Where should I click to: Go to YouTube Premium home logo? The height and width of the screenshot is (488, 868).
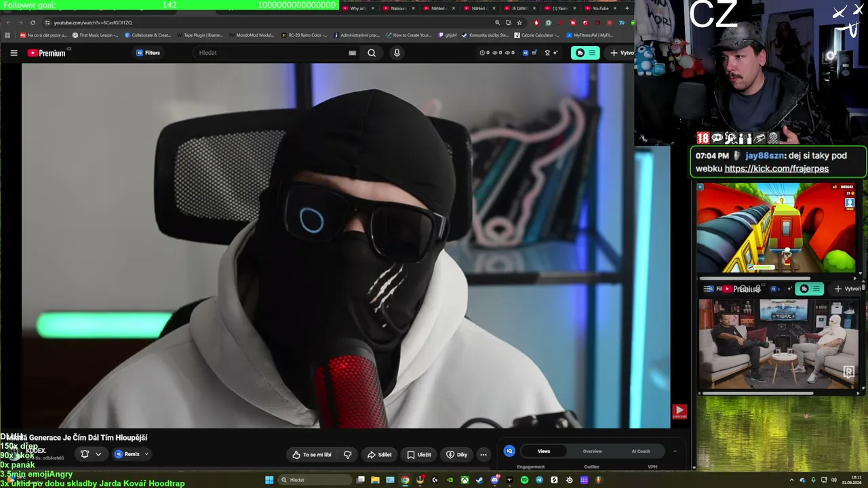[x=47, y=53]
